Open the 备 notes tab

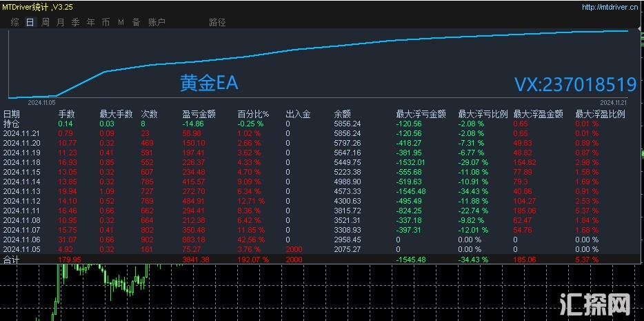(x=137, y=22)
